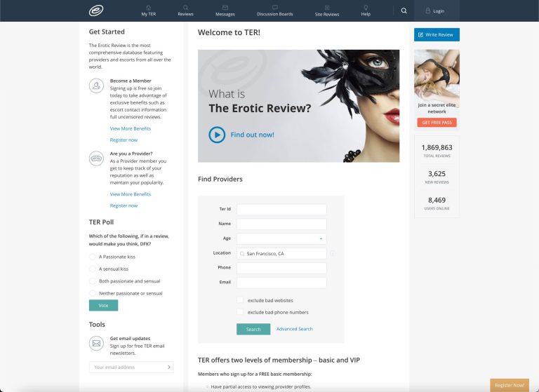Viewport: 539px width, 392px height.
Task: Select the A Passionate kiss option
Action: [92, 257]
